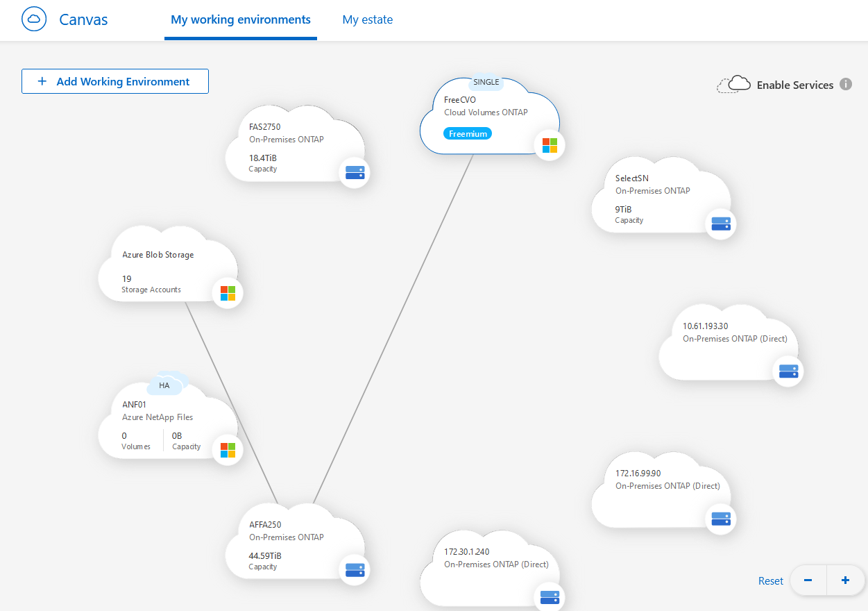868x611 pixels.
Task: Select the AFFA250 working environment name
Action: pyautogui.click(x=265, y=524)
